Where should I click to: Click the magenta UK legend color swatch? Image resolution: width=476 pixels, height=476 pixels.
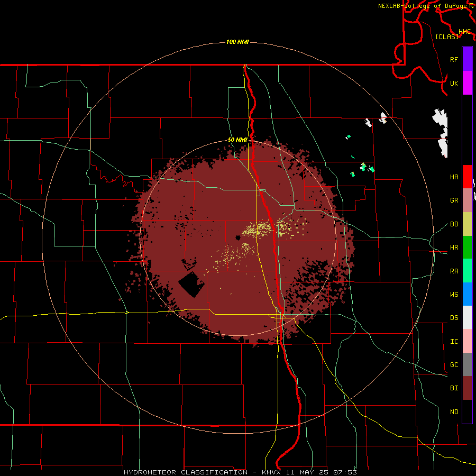(467, 83)
